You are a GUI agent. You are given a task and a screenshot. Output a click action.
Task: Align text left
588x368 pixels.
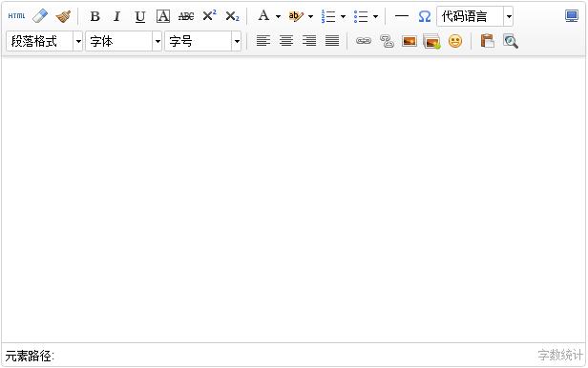coord(263,41)
